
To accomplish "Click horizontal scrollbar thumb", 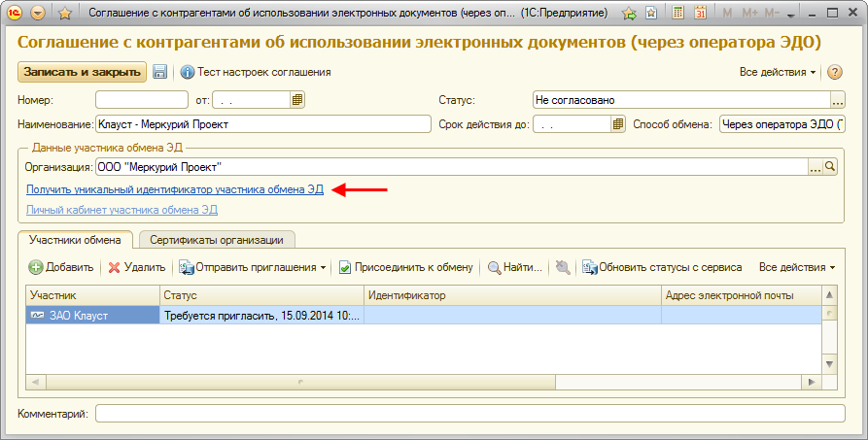I will [x=300, y=382].
